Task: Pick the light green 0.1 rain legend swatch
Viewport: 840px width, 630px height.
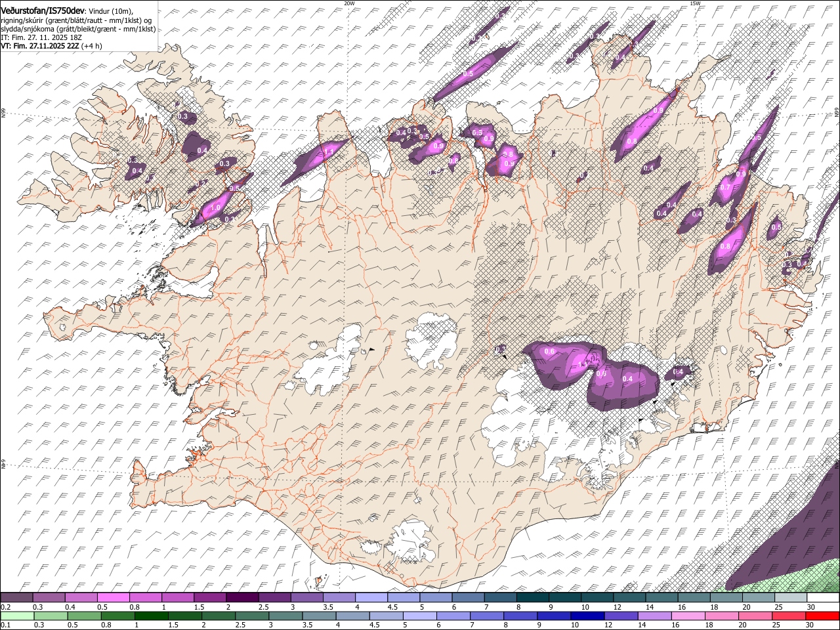Action: coord(17,616)
